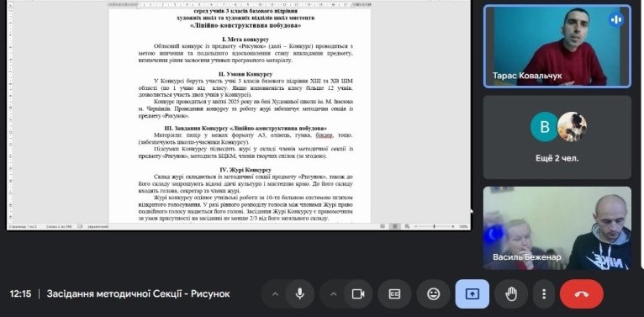Click the zoom-out minus in Word status bar
The width and height of the screenshot is (644, 317).
[415, 226]
